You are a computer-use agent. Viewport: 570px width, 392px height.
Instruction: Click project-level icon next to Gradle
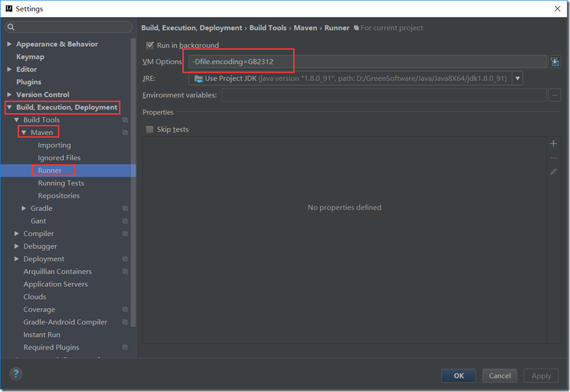tap(125, 208)
